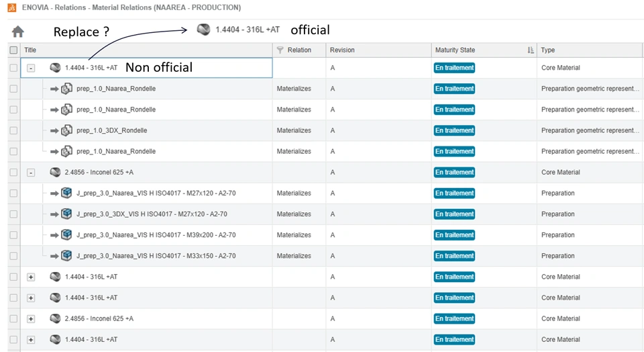The height and width of the screenshot is (352, 644).
Task: Open J_prep_3.0_Naarea_VIS H ISO4017 - M39x200 item
Action: [x=156, y=235]
